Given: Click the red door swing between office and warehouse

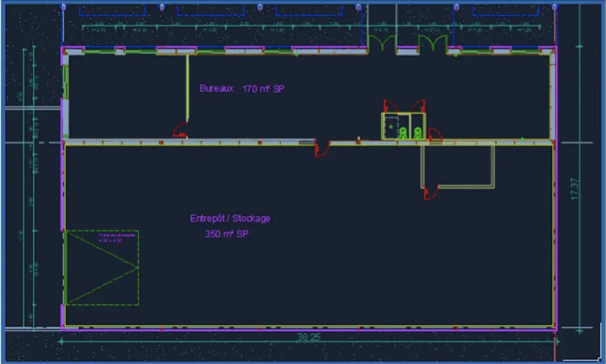Looking at the screenshot, I should (321, 148).
